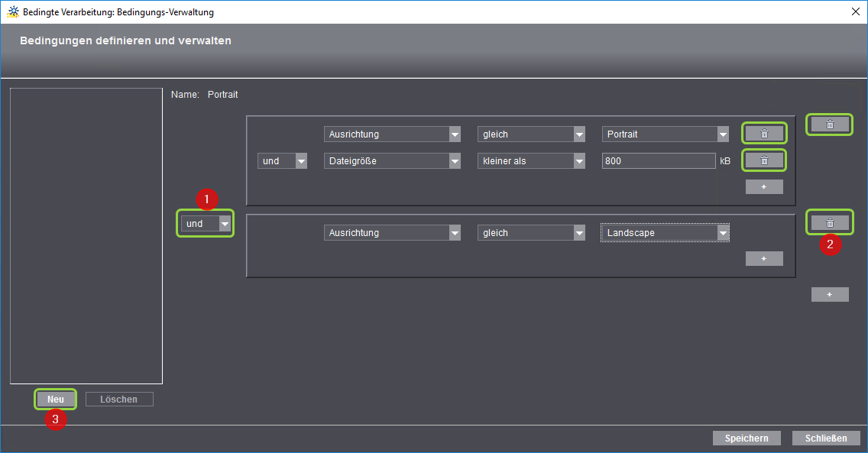
Task: Delete the Ausrichtung Portrait condition row
Action: [764, 134]
